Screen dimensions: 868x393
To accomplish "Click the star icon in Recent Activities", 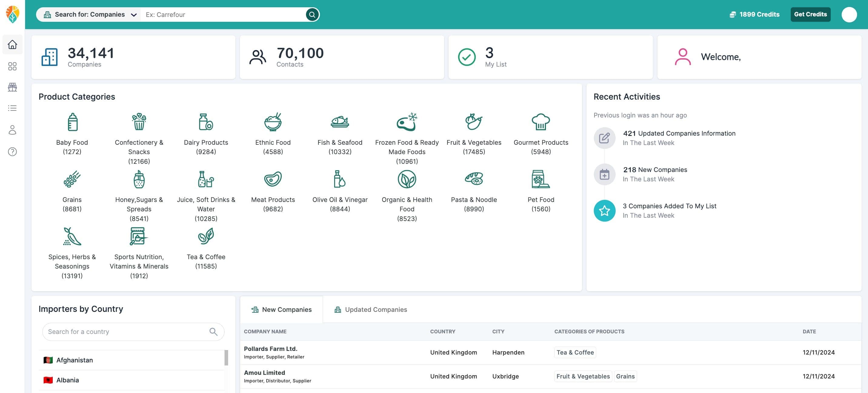I will [604, 211].
